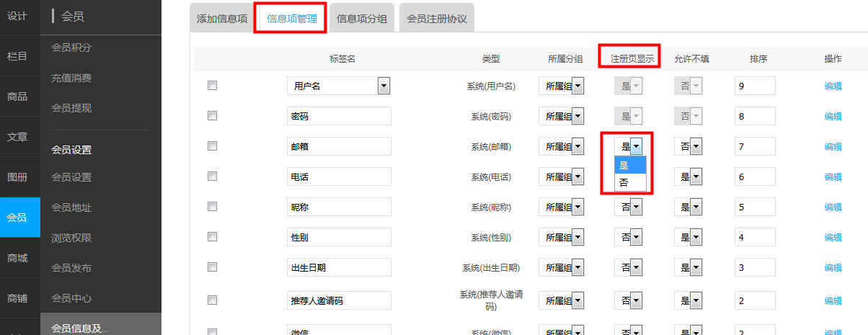Open 所属组 dropdown in the 用户名 row
Viewport: 868px width, 335px height.
tap(562, 86)
